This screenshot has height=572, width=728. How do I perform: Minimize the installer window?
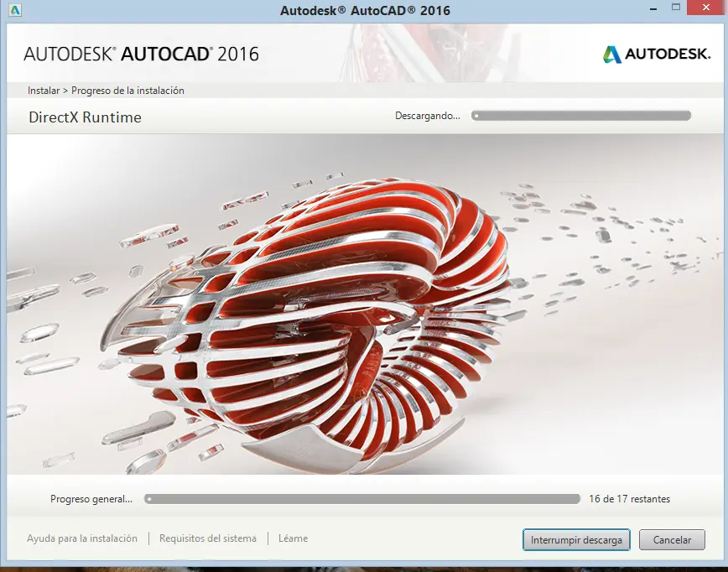coord(653,8)
